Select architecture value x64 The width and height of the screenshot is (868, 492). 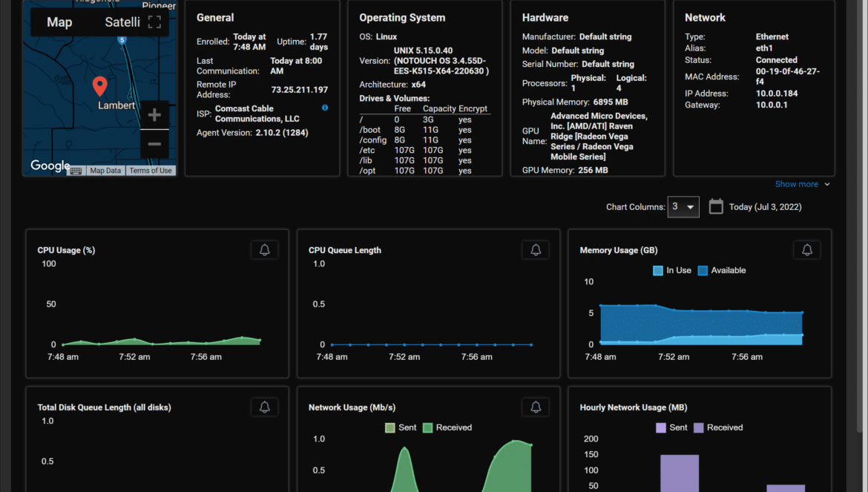[418, 85]
